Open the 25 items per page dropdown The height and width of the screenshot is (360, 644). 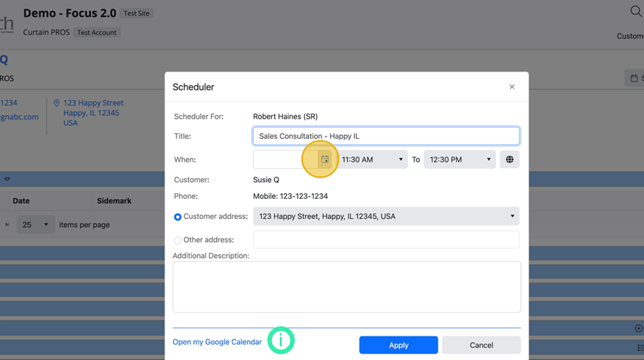click(35, 225)
